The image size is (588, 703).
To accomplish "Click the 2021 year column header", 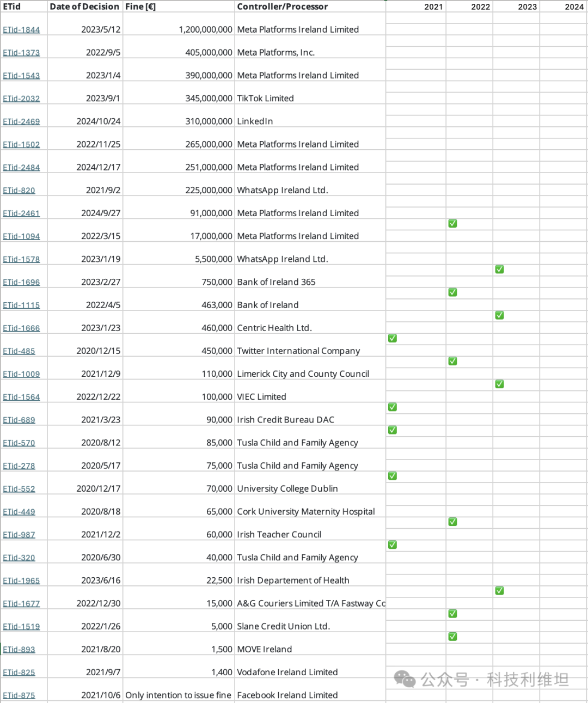I will pyautogui.click(x=416, y=7).
